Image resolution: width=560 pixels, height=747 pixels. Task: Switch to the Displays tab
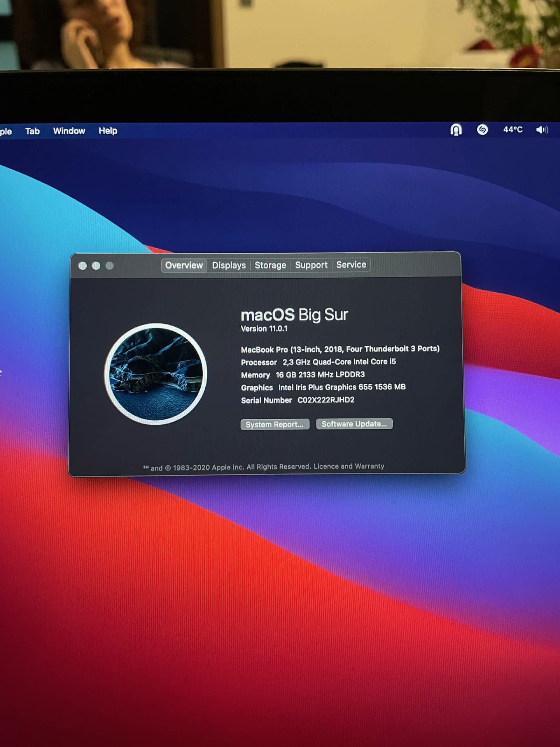229,266
